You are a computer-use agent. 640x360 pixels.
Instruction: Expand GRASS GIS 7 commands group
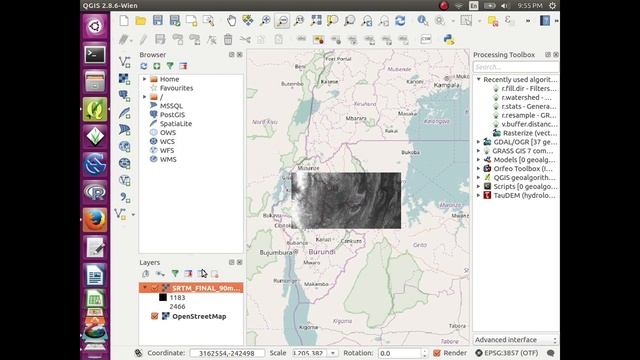click(x=479, y=151)
